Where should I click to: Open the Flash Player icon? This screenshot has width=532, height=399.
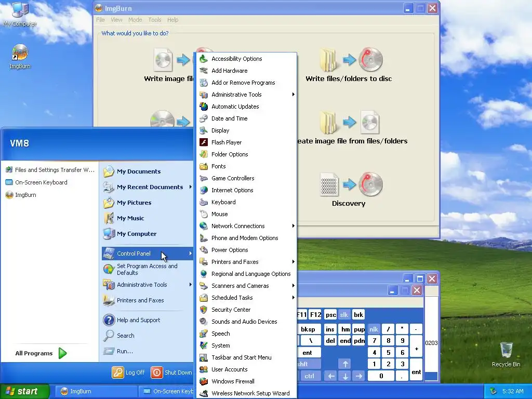coord(204,142)
